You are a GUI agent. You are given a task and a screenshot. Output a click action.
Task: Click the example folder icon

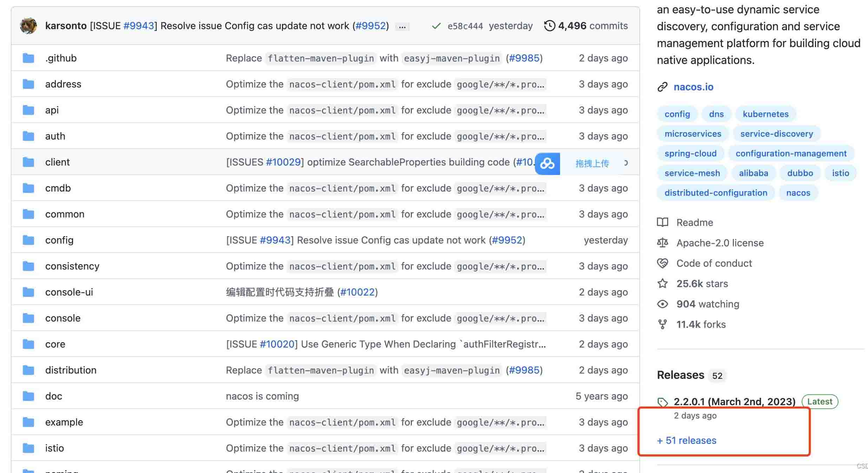click(x=28, y=422)
